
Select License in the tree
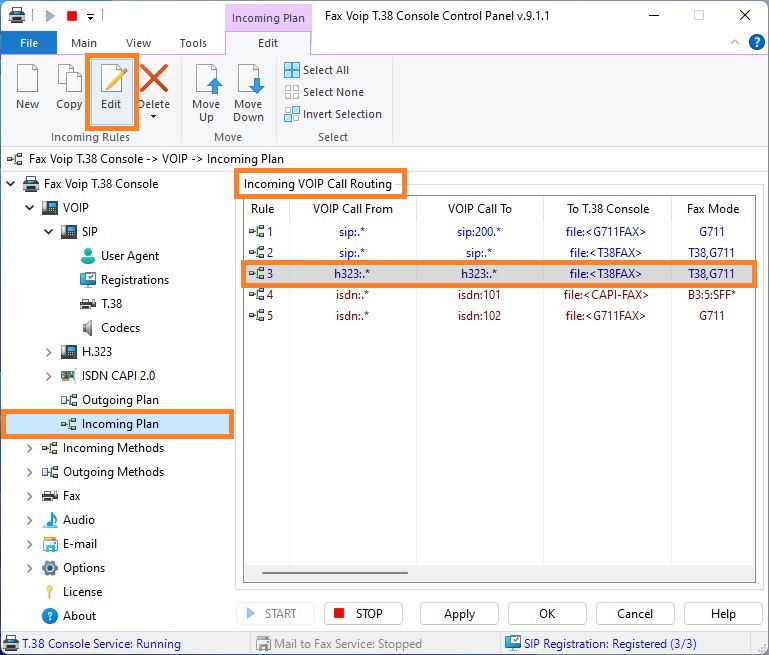82,592
